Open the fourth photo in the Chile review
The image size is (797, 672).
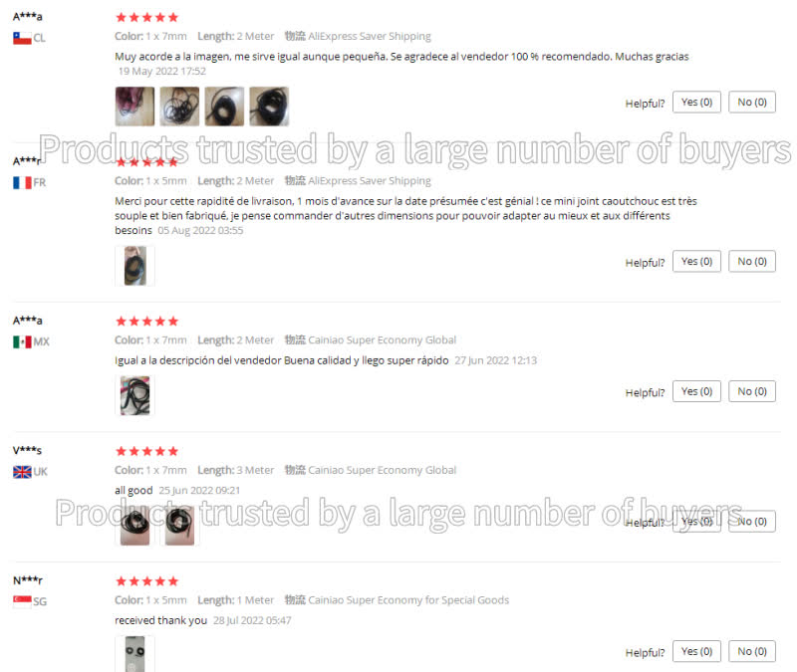click(x=269, y=107)
